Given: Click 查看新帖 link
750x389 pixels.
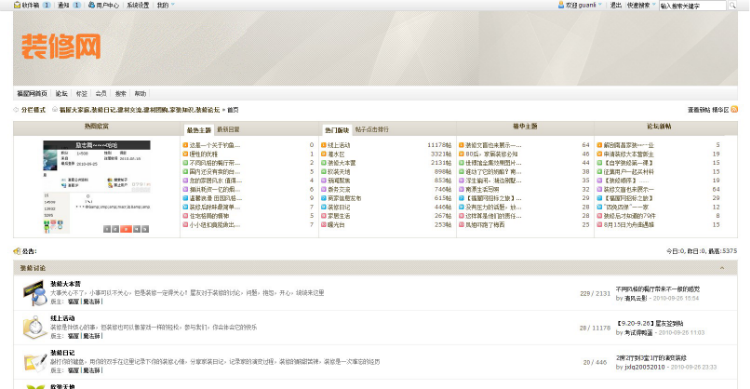Looking at the screenshot, I should point(699,110).
